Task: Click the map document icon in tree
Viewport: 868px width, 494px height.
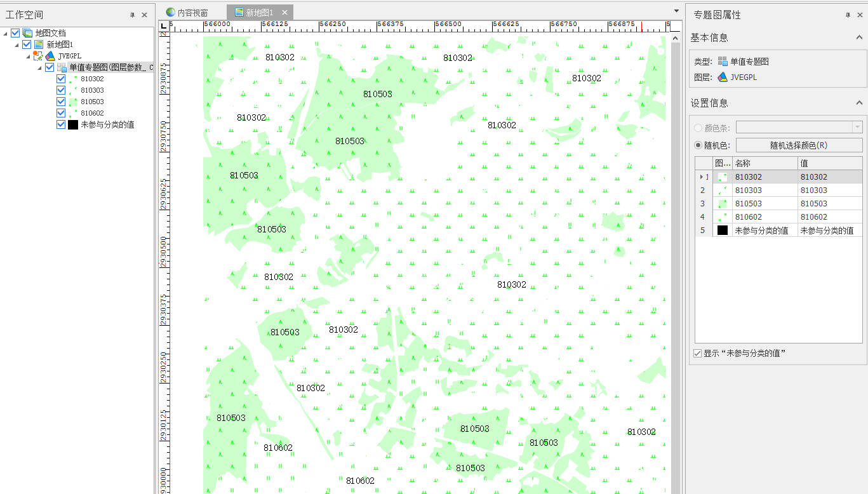Action: [x=27, y=33]
